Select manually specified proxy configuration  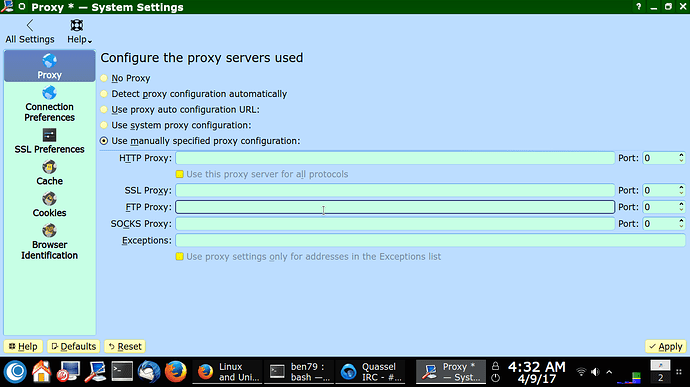200,141
